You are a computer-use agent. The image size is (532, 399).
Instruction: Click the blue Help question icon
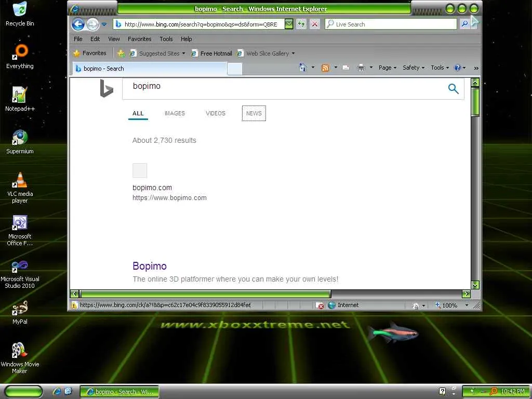tap(457, 68)
